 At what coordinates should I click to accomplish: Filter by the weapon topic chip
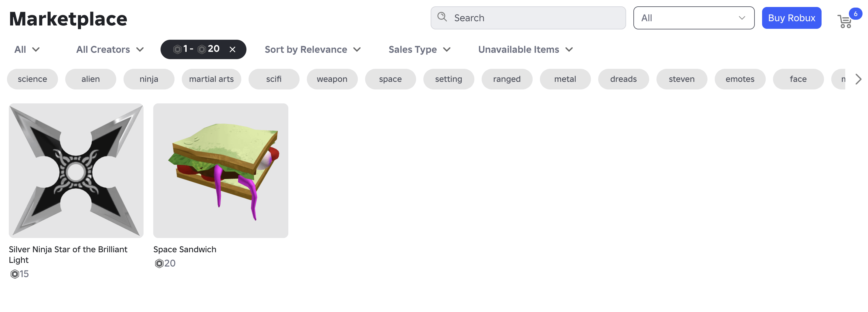(x=331, y=79)
